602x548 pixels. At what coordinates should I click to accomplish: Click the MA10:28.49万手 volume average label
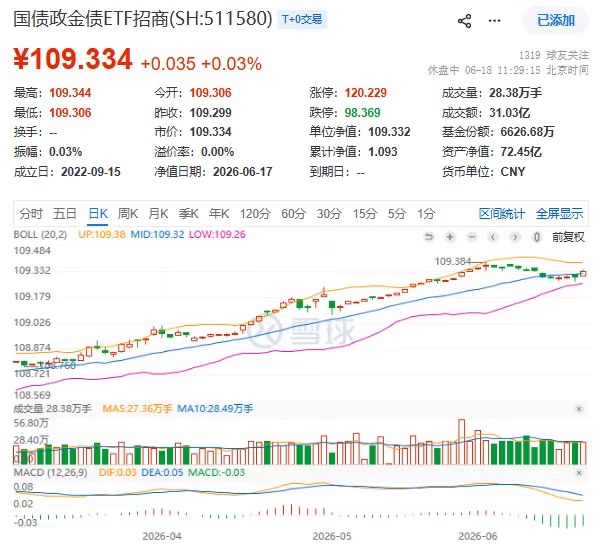[215, 409]
